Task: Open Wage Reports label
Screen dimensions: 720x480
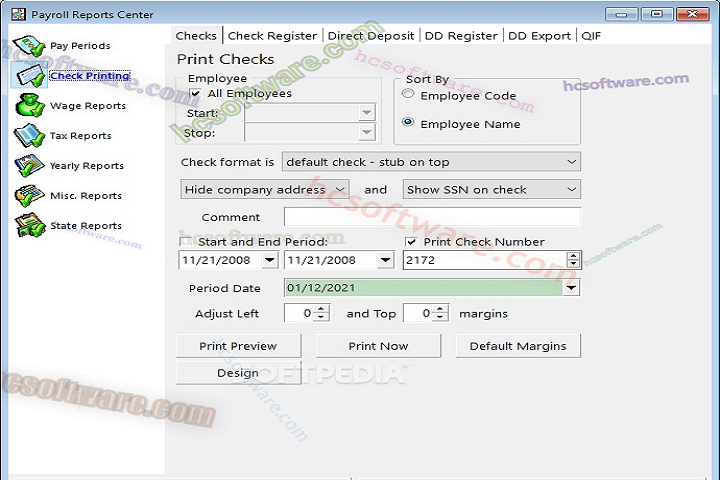Action: pos(88,106)
